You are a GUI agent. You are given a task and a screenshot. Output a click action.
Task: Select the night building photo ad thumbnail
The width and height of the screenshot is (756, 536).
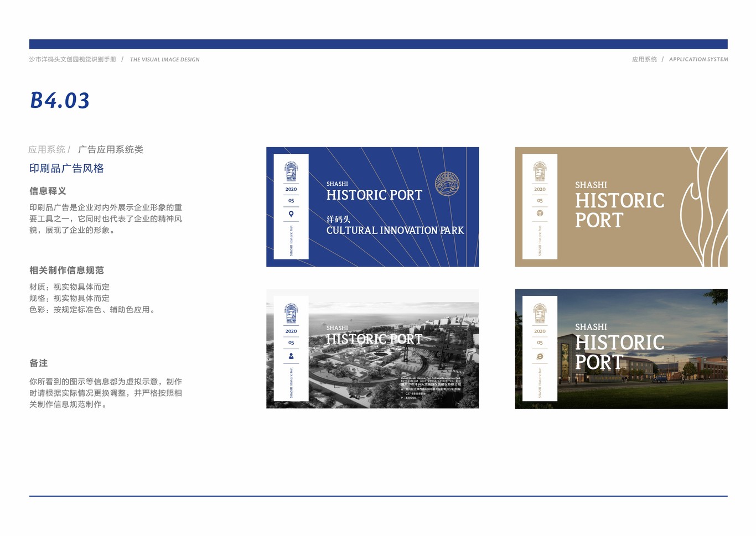click(x=621, y=349)
